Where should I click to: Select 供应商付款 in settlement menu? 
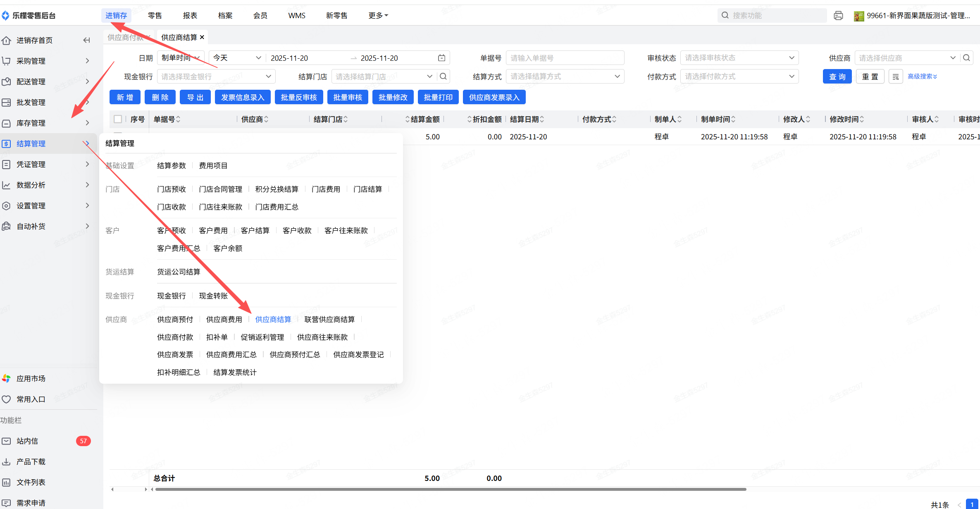pos(175,337)
